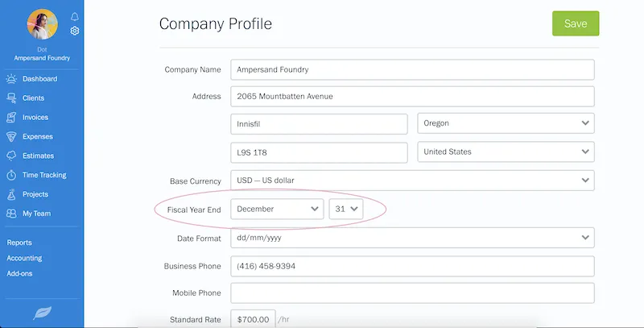
Task: Click the My Team sidebar icon
Action: click(11, 214)
